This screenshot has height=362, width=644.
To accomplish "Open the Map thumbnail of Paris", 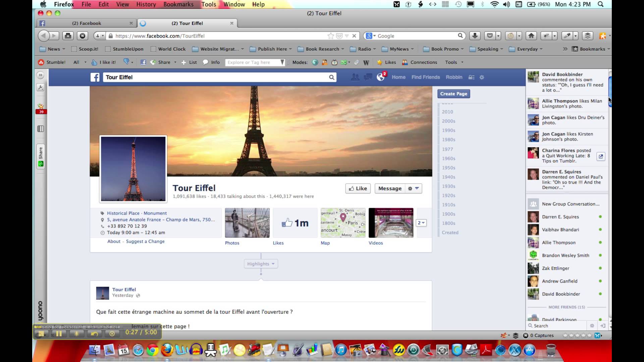I will (343, 223).
